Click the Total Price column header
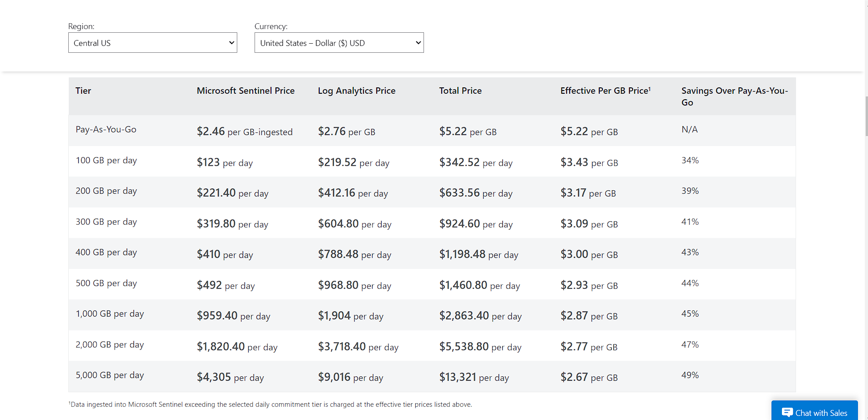Viewport: 868px width, 420px height. (460, 91)
